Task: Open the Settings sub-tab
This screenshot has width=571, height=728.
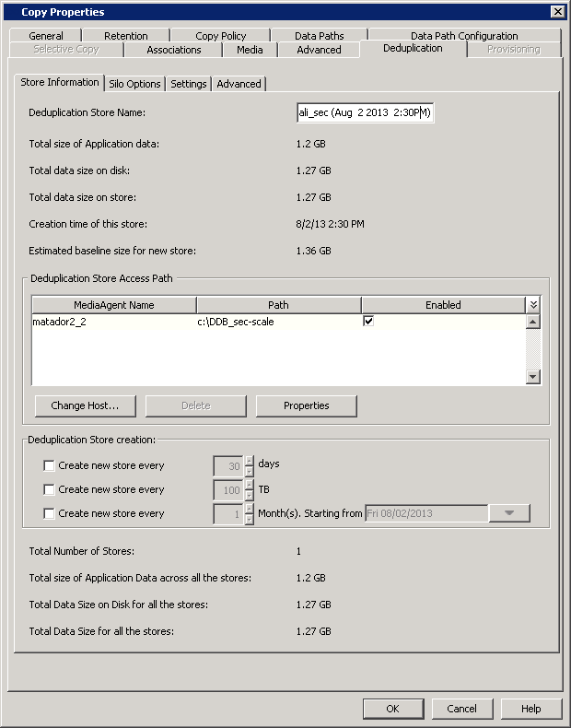Action: (188, 84)
